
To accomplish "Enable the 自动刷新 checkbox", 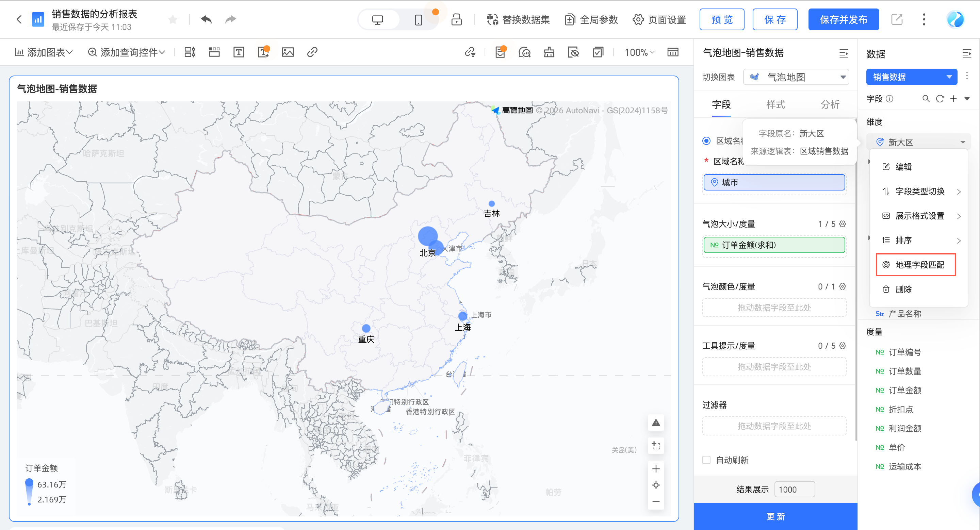I will pyautogui.click(x=706, y=460).
